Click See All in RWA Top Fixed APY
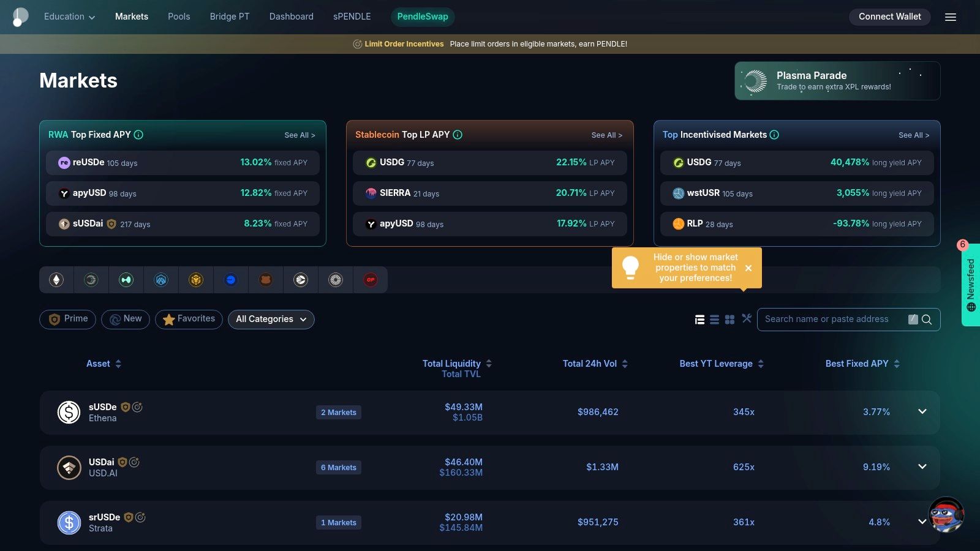 click(300, 135)
